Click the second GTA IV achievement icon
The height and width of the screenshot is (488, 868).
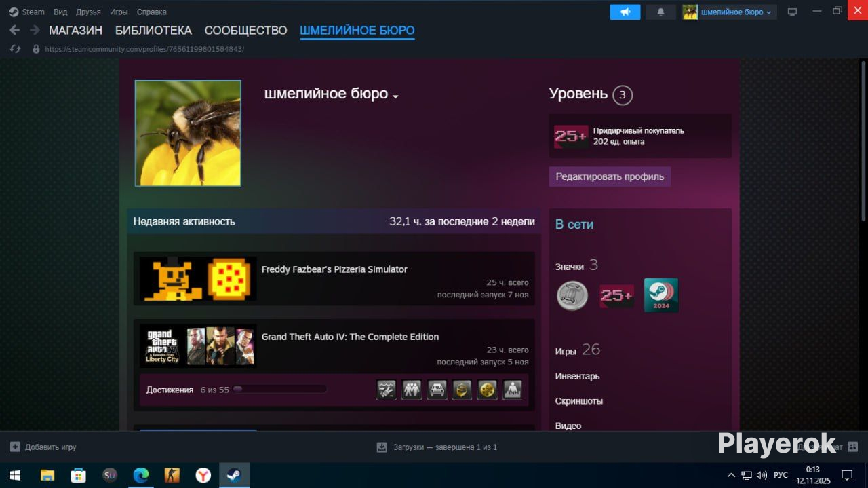(x=412, y=390)
